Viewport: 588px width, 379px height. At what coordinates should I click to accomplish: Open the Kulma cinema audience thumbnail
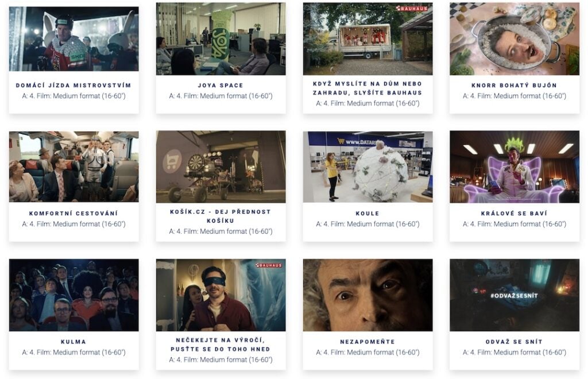tap(74, 295)
